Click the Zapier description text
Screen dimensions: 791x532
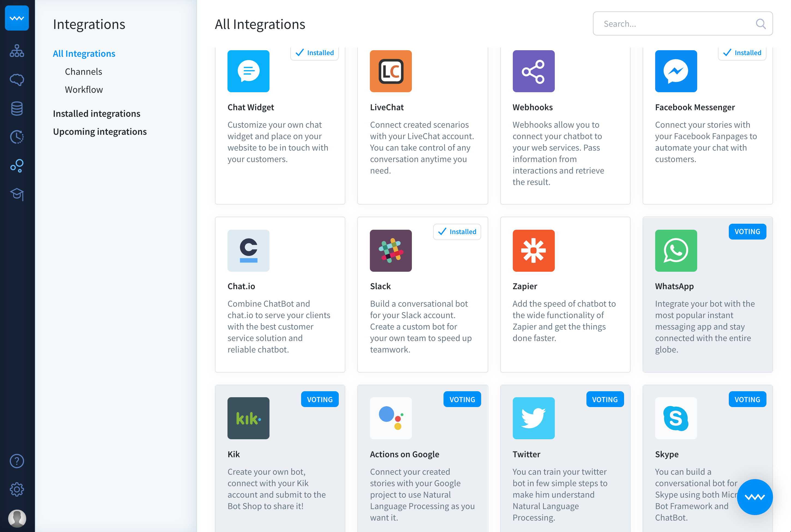[x=564, y=321]
